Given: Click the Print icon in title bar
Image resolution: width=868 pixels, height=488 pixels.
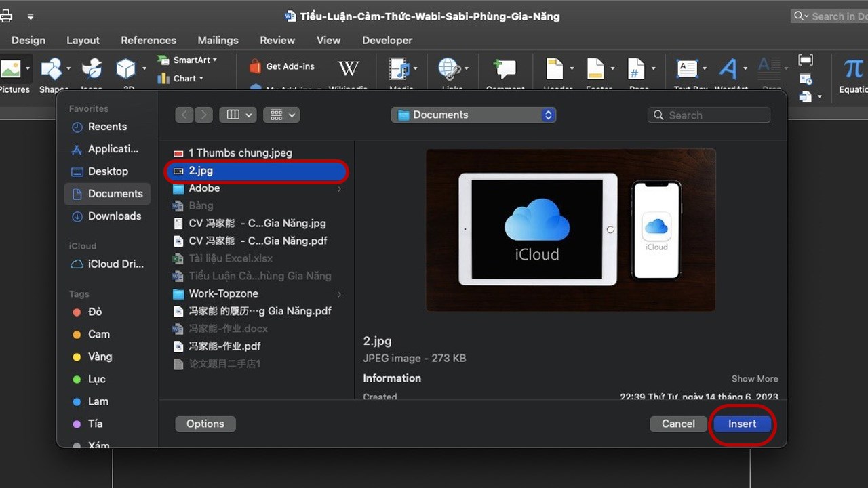Looking at the screenshot, I should pyautogui.click(x=6, y=16).
